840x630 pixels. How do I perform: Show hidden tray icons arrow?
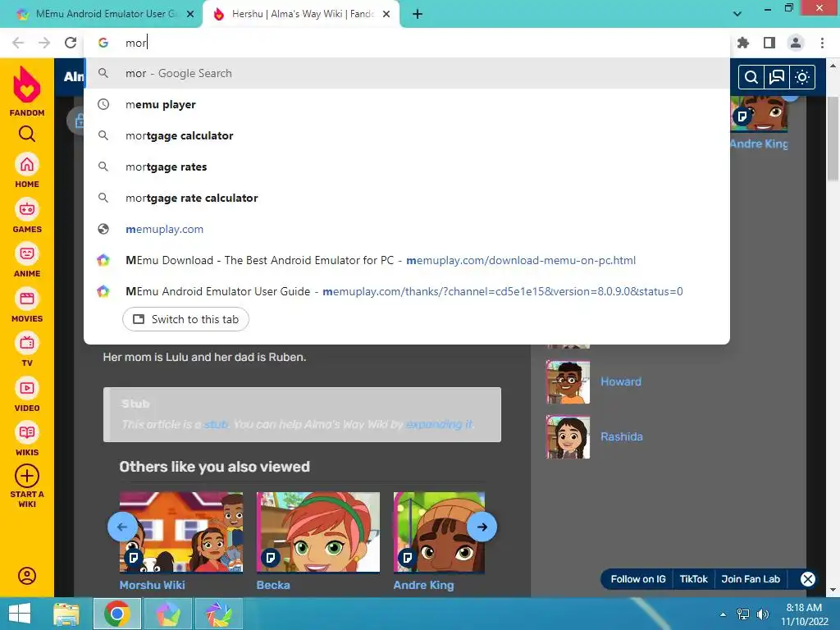click(x=724, y=614)
